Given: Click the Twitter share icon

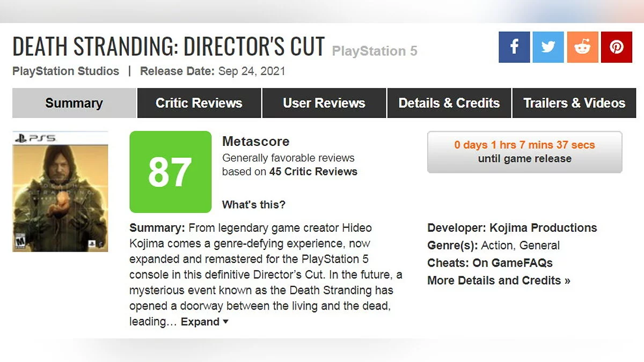Looking at the screenshot, I should (x=548, y=47).
